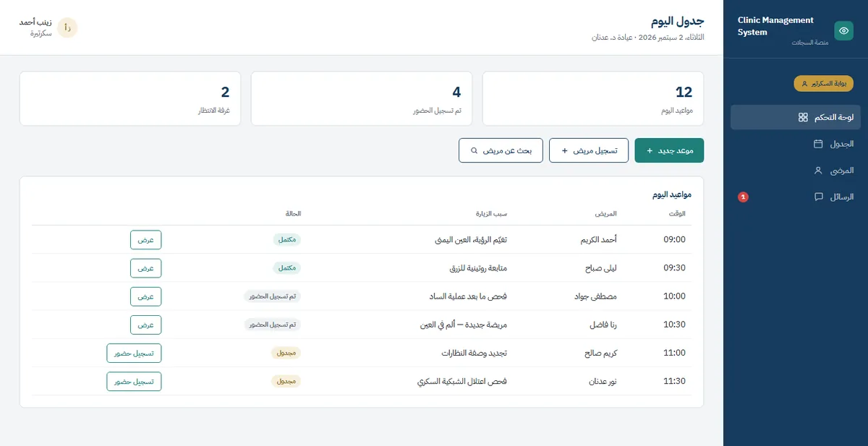The height and width of the screenshot is (446, 868).
Task: Click the المريض column header
Action: pyautogui.click(x=606, y=213)
